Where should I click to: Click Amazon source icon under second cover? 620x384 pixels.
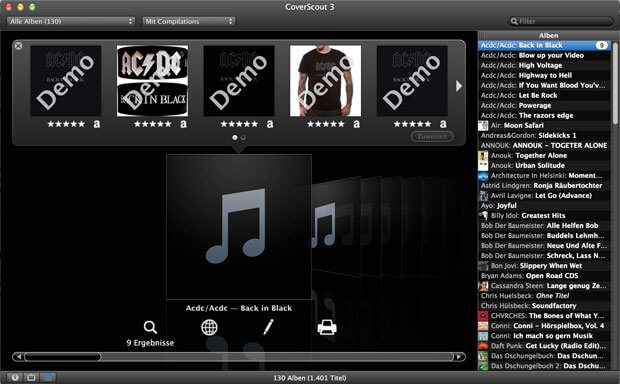pyautogui.click(x=183, y=124)
